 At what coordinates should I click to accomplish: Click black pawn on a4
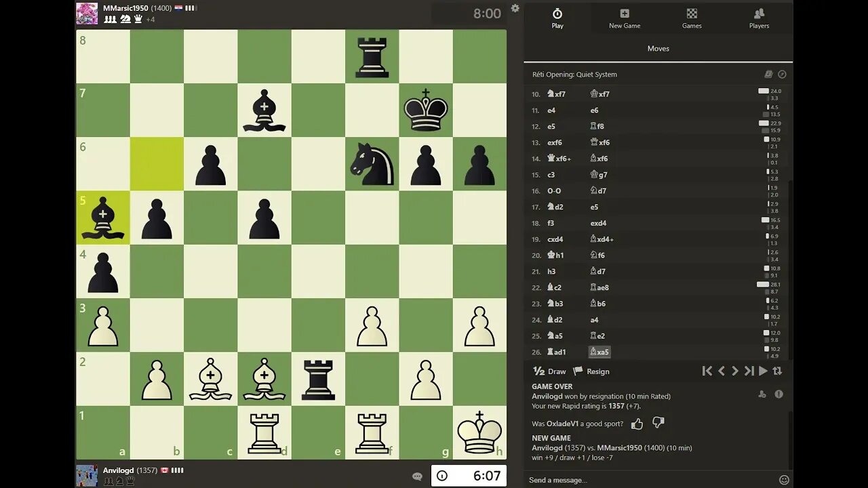pos(102,271)
